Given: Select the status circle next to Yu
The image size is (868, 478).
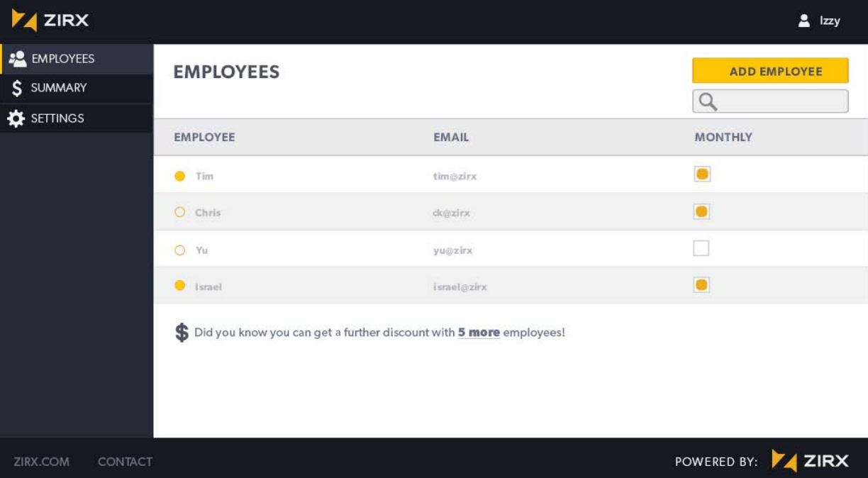Looking at the screenshot, I should [x=179, y=250].
